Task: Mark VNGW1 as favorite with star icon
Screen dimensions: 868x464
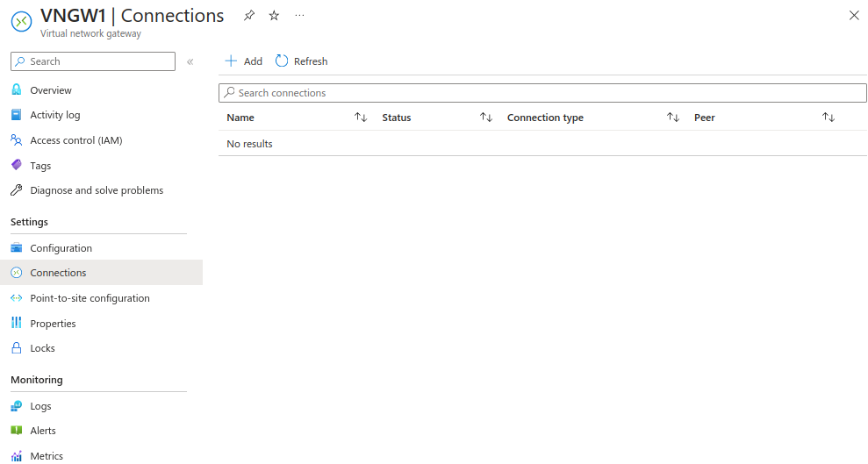Action: pos(274,16)
